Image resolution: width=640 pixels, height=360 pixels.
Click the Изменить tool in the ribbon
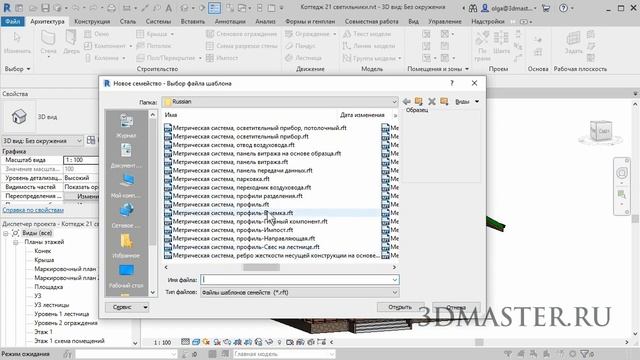coord(17,43)
